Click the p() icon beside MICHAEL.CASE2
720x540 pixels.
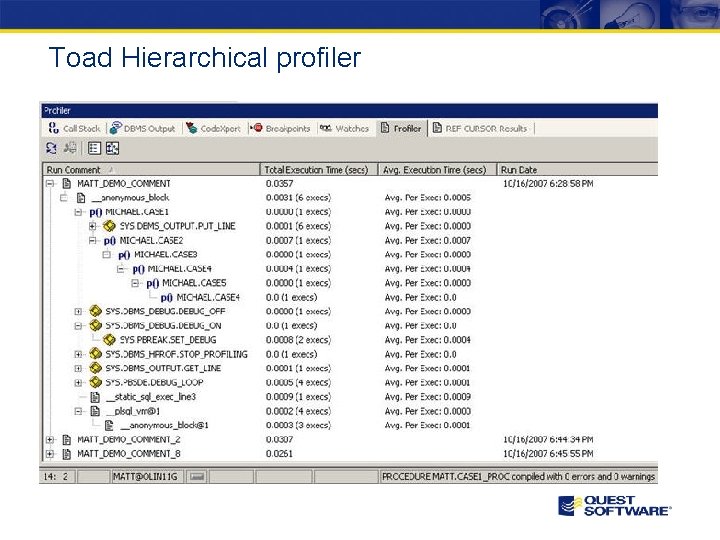(110, 241)
